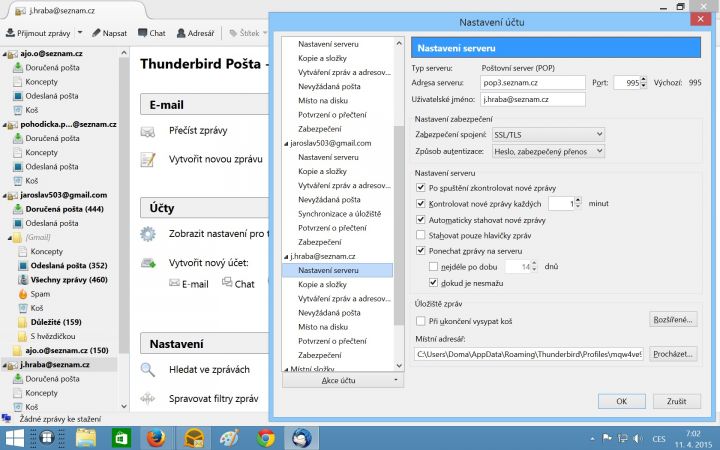Launch Chrome from the taskbar
This screenshot has width=720, height=450.
click(x=265, y=438)
